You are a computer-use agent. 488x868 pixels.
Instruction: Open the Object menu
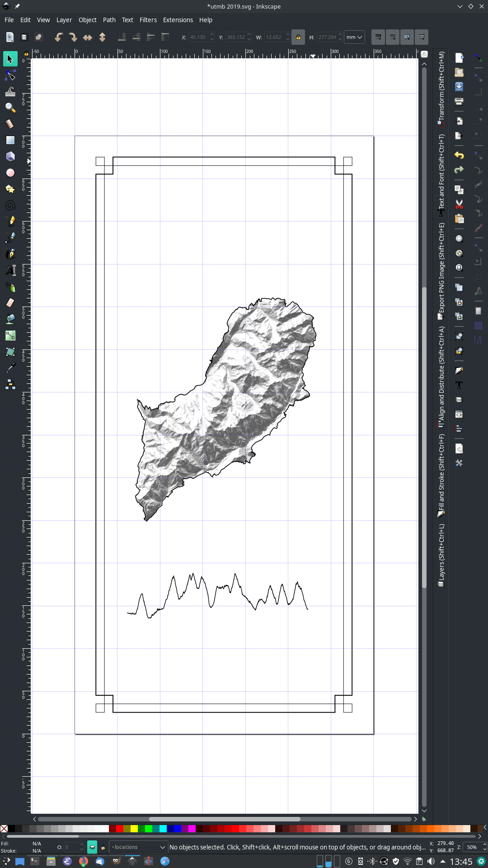tap(88, 20)
